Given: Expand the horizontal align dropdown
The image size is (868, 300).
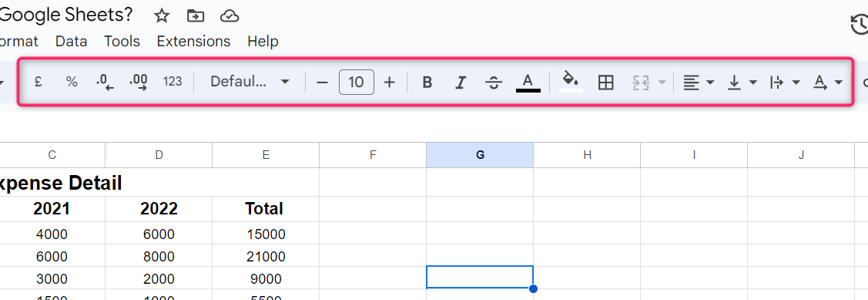Looking at the screenshot, I should coord(698,83).
